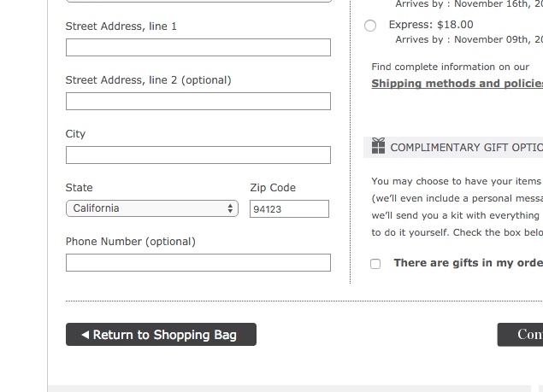Viewport: 543px width, 392px height.
Task: Open the State dropdown showing California
Action: click(151, 208)
